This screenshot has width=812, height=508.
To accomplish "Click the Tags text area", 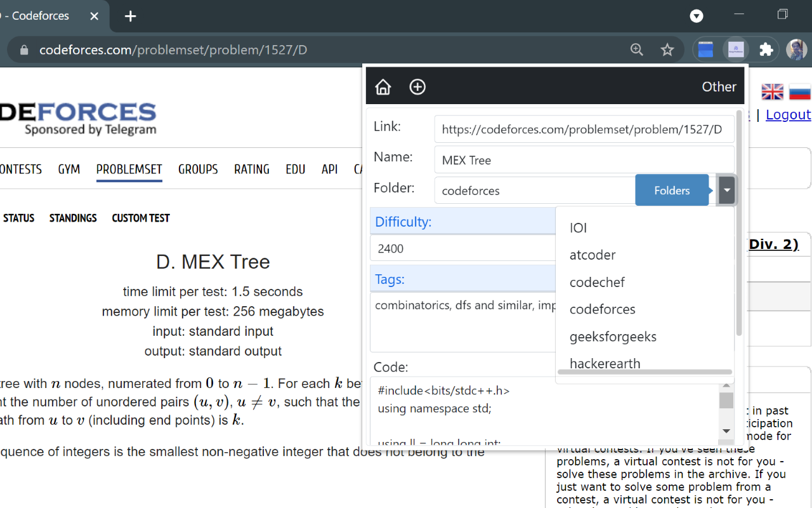I will tap(462, 322).
